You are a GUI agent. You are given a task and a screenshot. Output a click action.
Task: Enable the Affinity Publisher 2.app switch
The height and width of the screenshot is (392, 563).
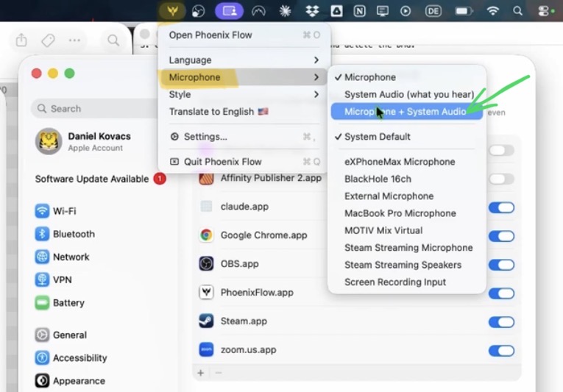[x=501, y=179]
